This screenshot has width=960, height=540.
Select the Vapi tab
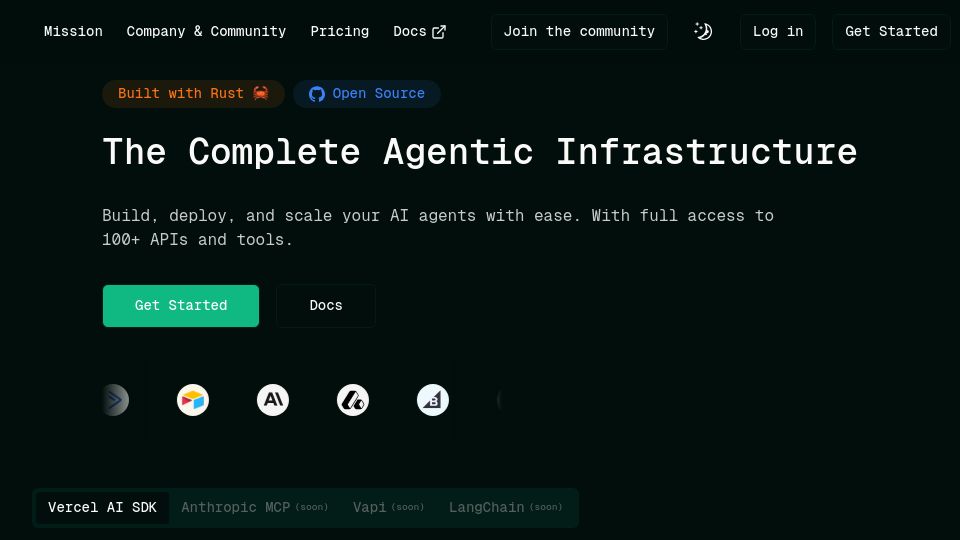(x=388, y=508)
